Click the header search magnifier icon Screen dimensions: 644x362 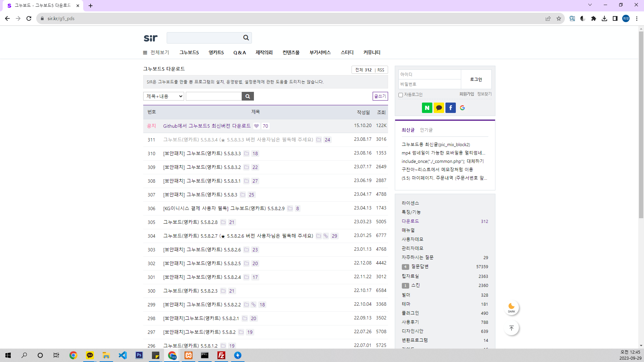(x=246, y=38)
